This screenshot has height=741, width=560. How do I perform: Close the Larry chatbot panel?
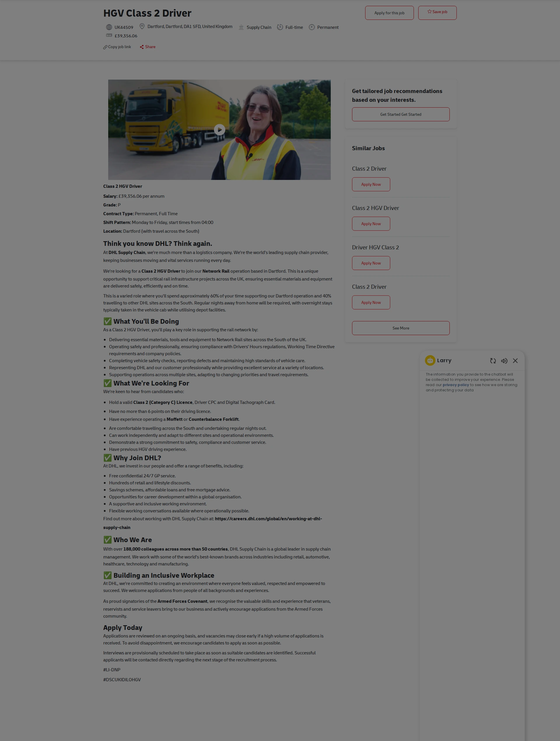pos(515,361)
